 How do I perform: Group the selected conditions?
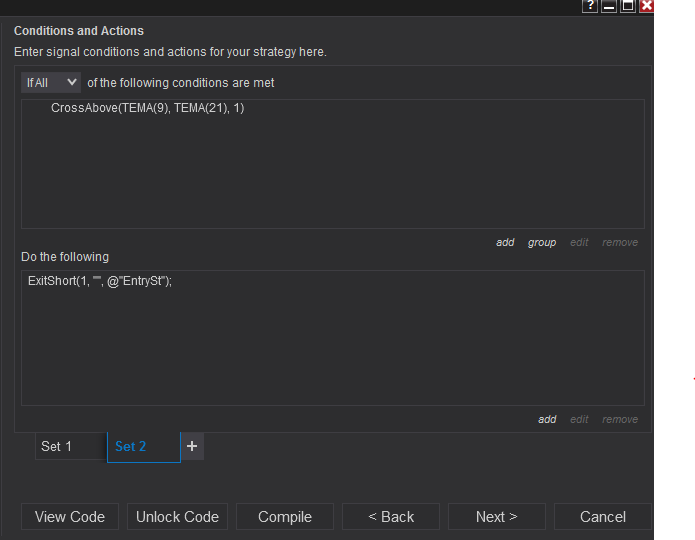(x=542, y=243)
